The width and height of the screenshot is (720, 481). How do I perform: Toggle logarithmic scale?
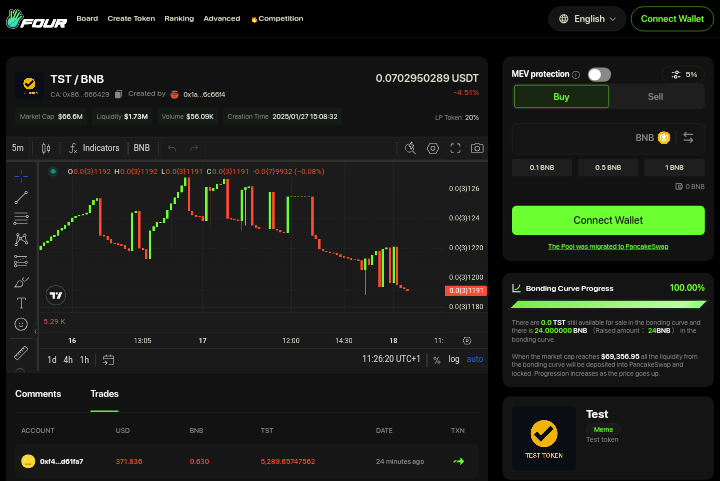point(454,359)
